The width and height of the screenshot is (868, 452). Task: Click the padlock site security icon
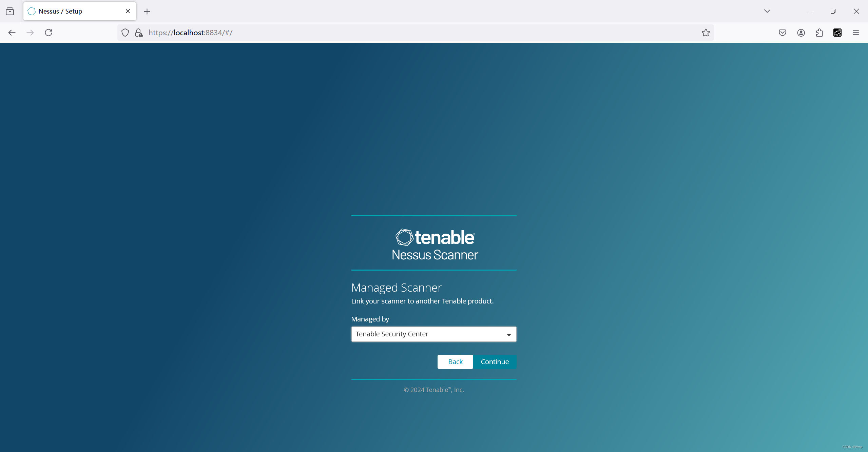click(x=139, y=33)
